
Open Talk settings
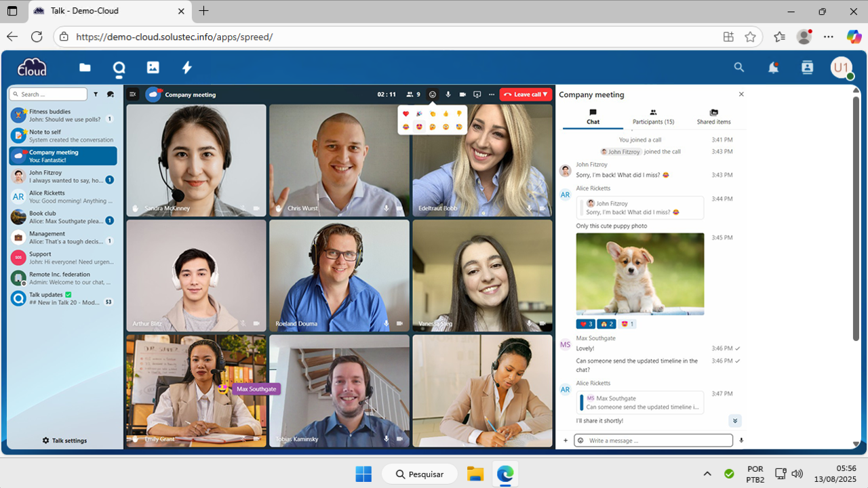65,441
